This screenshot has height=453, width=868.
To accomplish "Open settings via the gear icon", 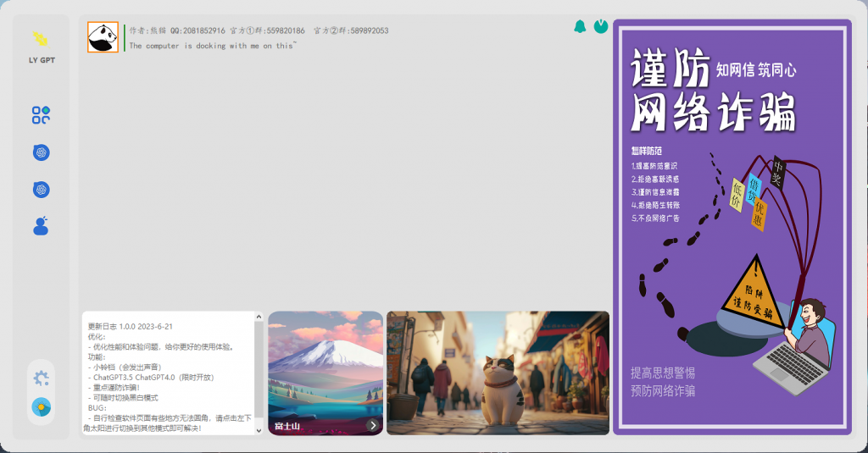I will pyautogui.click(x=41, y=378).
